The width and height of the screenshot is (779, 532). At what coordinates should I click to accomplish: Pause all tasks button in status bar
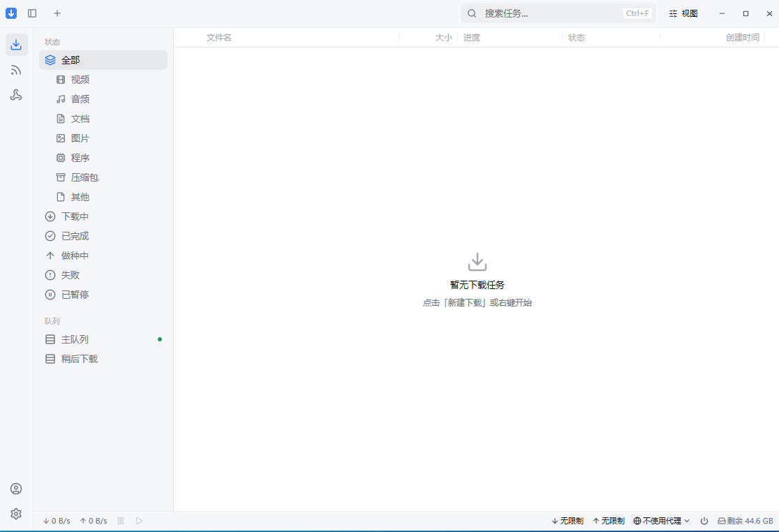[121, 521]
